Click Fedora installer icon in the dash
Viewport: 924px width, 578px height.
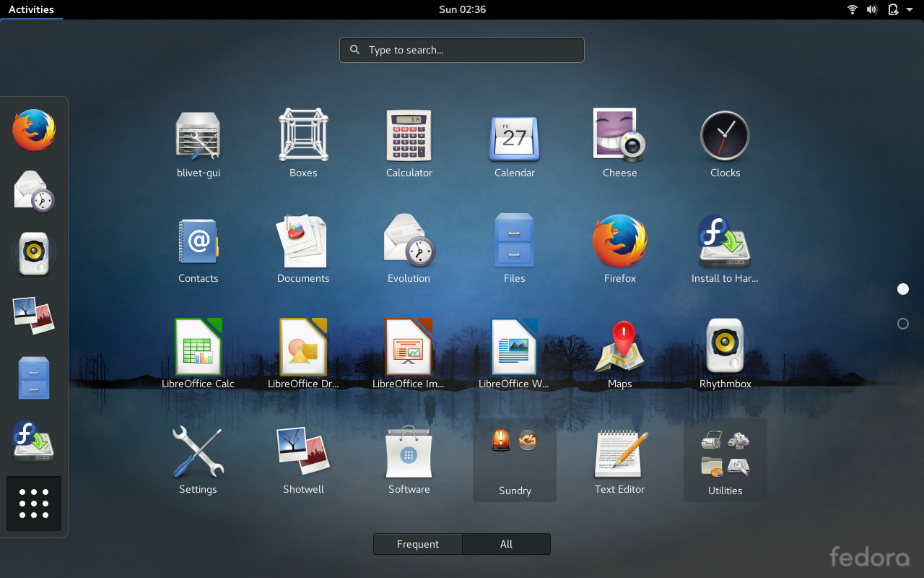tap(34, 440)
